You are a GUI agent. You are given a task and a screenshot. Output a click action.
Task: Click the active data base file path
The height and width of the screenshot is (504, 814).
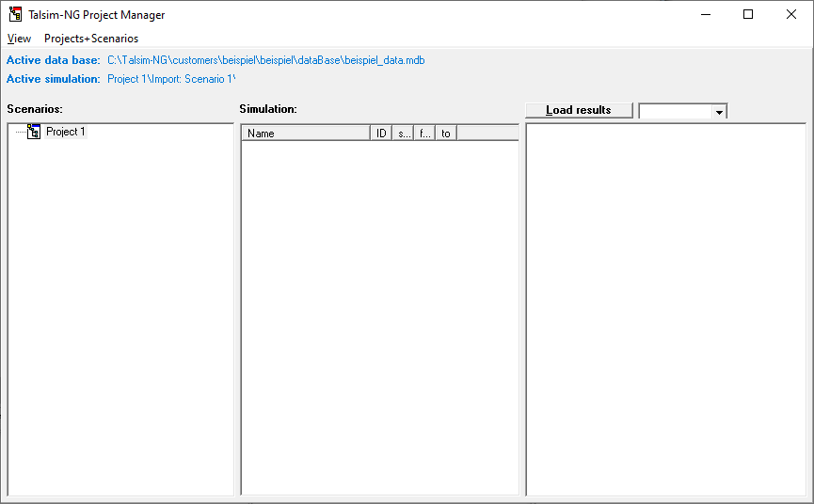pos(265,60)
